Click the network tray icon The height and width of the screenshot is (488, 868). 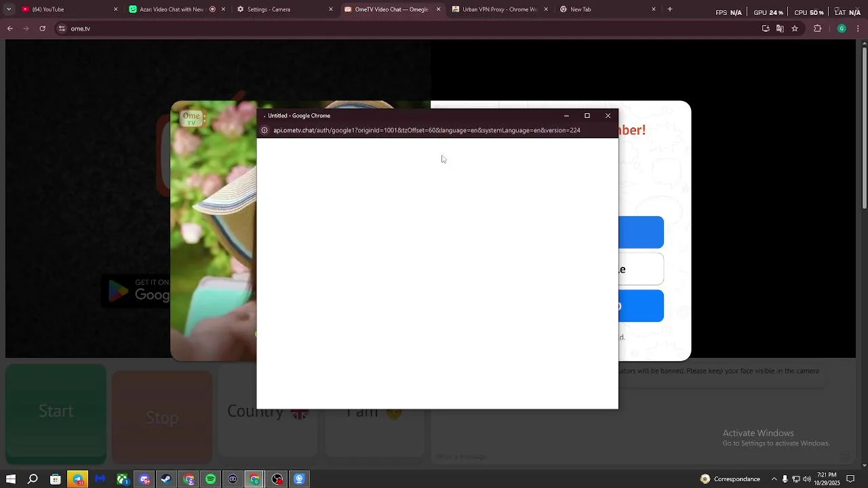coord(796,479)
